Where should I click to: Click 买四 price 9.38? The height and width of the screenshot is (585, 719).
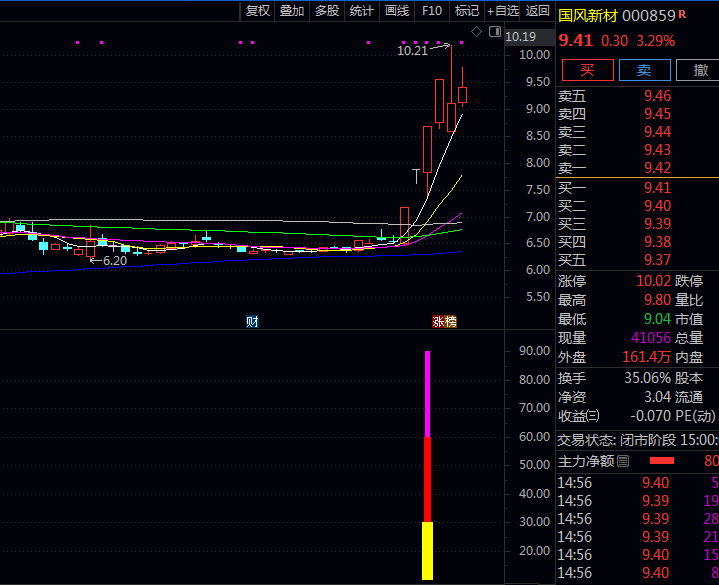(657, 242)
